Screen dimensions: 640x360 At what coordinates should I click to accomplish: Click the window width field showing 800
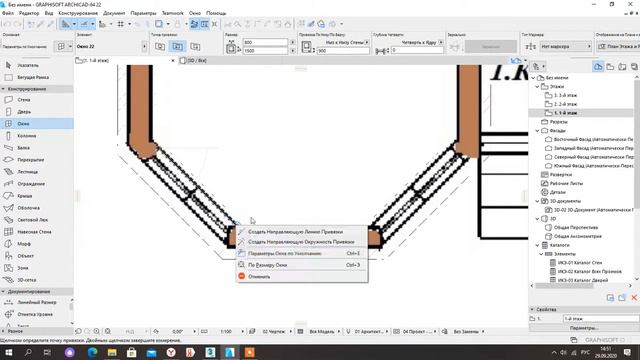pyautogui.click(x=266, y=42)
